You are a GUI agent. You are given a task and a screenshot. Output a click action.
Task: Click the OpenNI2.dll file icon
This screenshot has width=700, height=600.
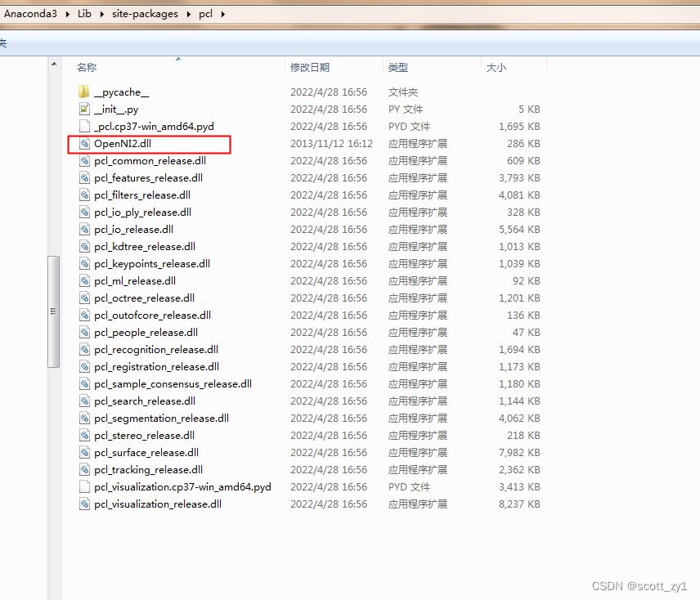point(84,144)
